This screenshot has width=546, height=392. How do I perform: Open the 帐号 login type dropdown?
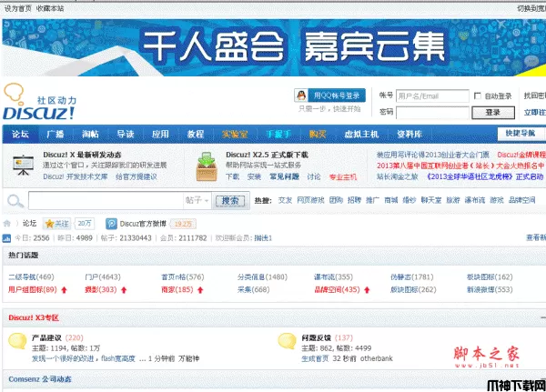(x=386, y=95)
